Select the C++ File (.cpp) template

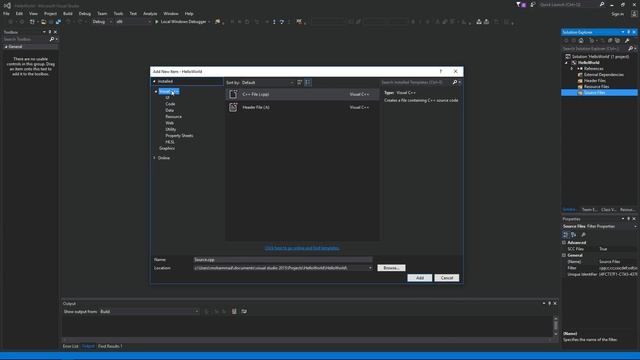click(x=302, y=94)
